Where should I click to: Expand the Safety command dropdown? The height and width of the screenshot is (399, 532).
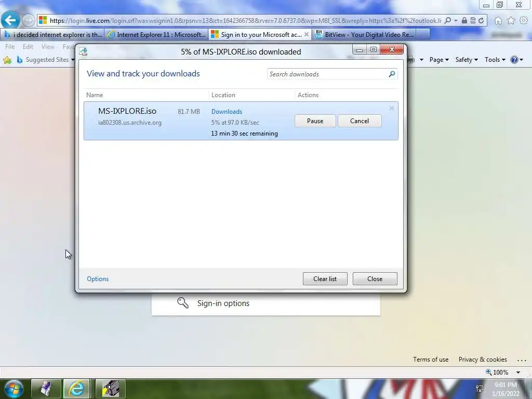click(x=467, y=60)
